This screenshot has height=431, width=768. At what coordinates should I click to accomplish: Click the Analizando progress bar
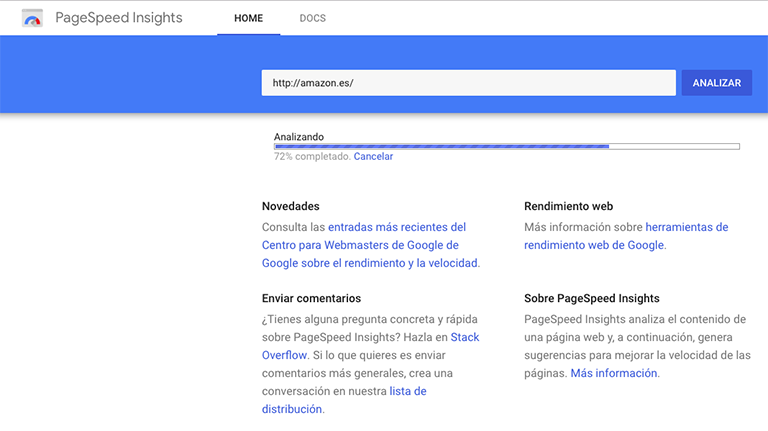[506, 146]
